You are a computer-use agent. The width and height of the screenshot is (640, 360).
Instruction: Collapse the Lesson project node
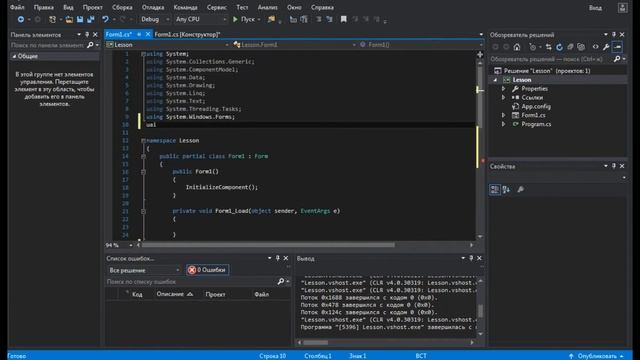495,80
